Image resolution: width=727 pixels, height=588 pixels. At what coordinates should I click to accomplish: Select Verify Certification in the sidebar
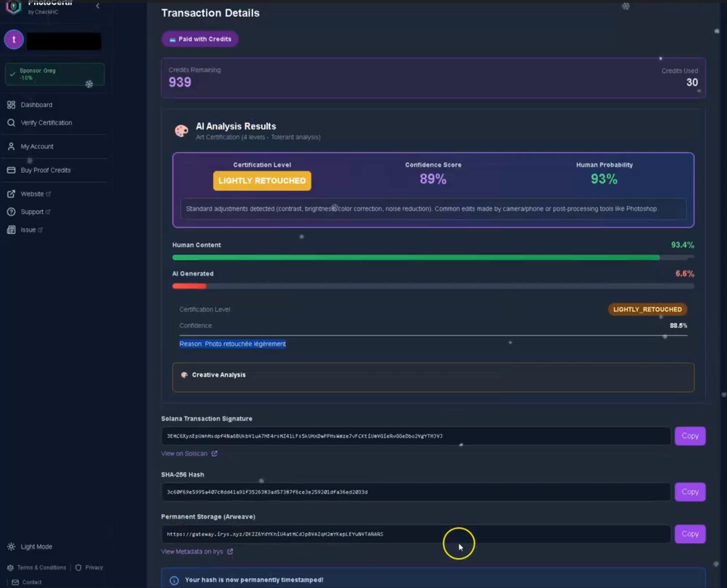coord(46,122)
